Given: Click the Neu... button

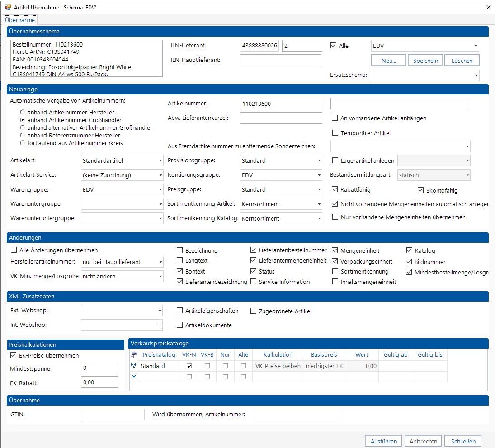Looking at the screenshot, I should pos(389,61).
